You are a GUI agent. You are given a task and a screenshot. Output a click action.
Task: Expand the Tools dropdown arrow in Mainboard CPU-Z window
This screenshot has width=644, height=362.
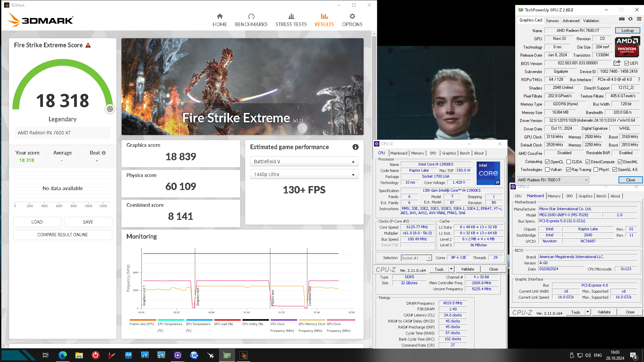pos(588,312)
